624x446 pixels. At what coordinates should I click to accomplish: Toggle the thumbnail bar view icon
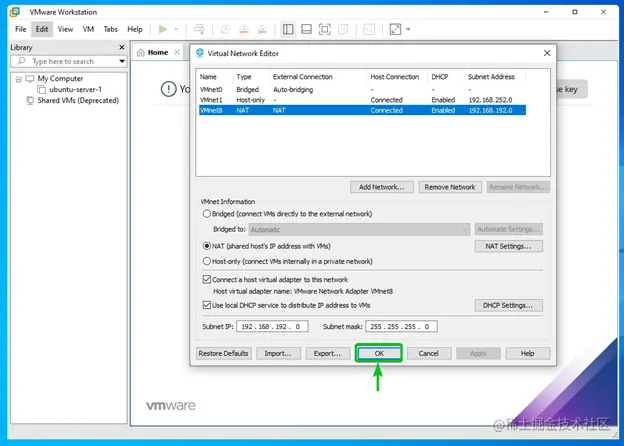coord(306,29)
